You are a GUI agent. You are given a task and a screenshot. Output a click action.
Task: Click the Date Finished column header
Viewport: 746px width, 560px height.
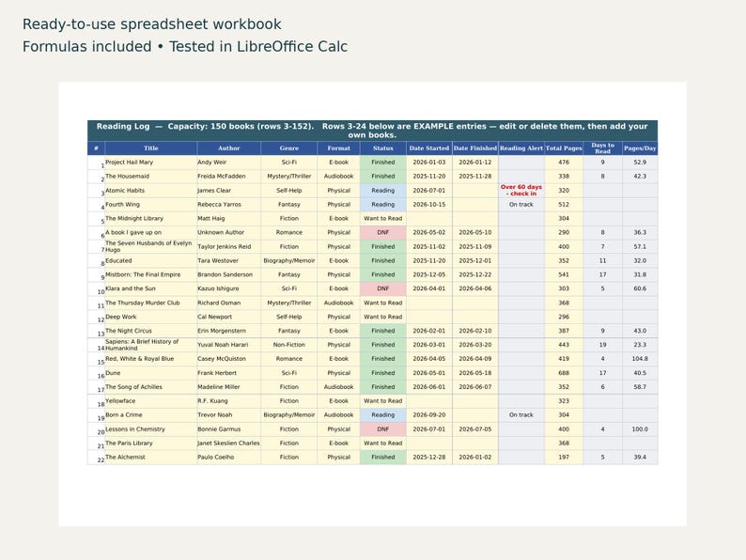pos(474,148)
